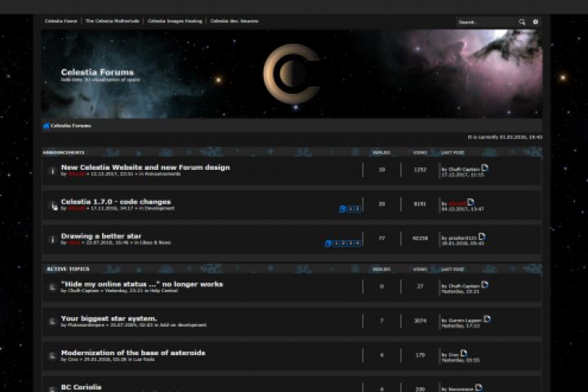View last post icon for New Celestia Website

pyautogui.click(x=484, y=167)
